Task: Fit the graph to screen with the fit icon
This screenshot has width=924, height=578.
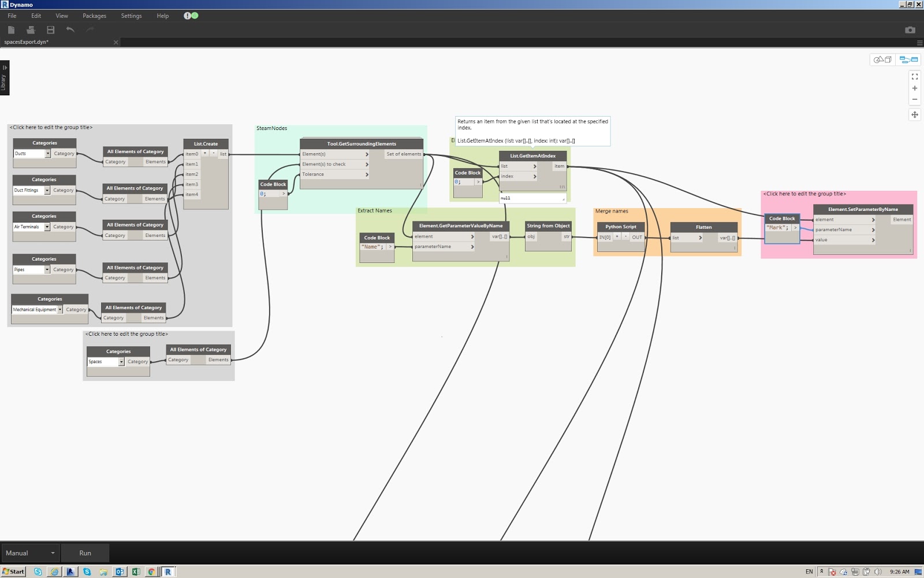Action: (x=915, y=76)
